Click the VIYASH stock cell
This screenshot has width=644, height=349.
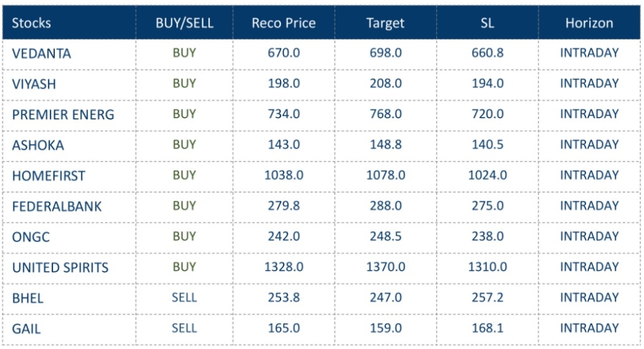point(34,83)
